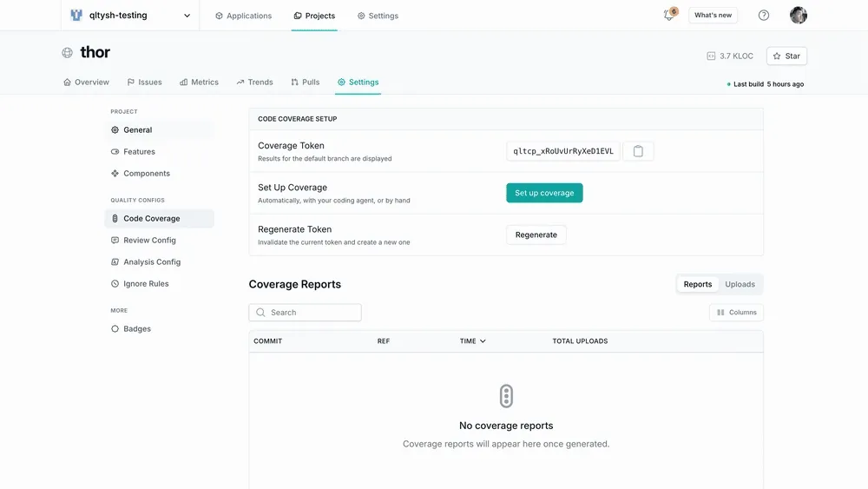This screenshot has height=489, width=868.
Task: Click the Badges circle icon
Action: (115, 328)
